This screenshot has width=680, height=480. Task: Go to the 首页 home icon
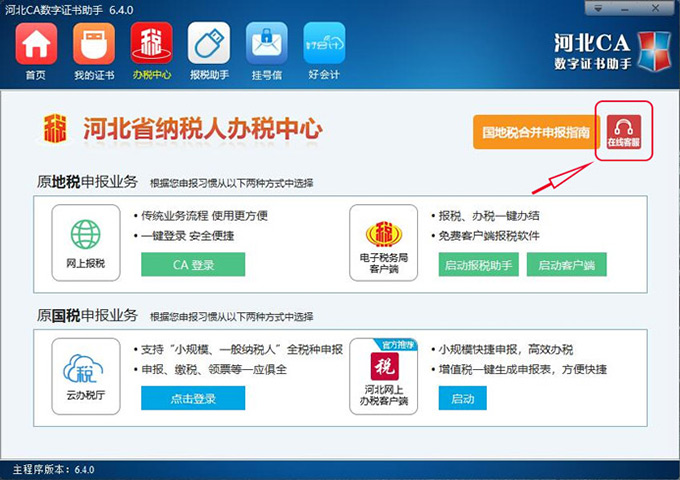click(x=36, y=44)
